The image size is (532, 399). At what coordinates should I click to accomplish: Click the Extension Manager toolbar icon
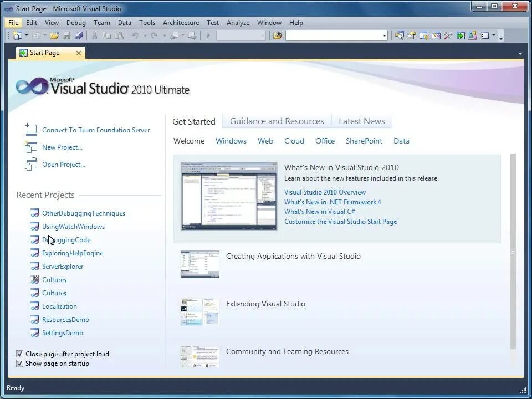[x=473, y=35]
